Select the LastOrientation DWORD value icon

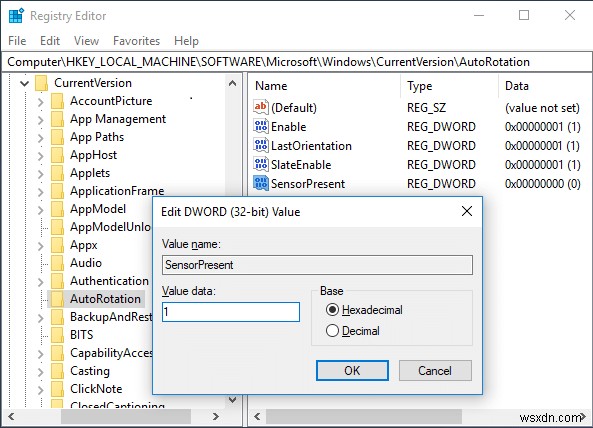tap(261, 145)
